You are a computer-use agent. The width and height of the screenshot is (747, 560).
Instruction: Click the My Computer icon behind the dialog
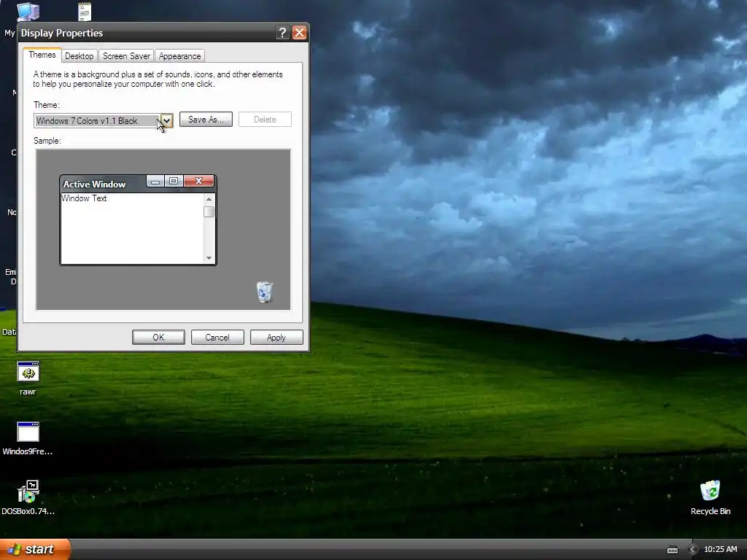(28, 12)
